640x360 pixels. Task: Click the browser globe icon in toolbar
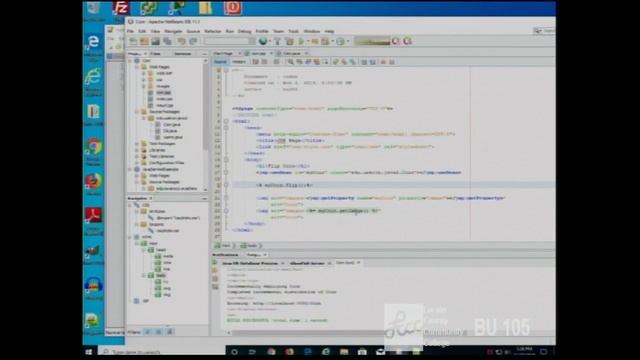(263, 41)
